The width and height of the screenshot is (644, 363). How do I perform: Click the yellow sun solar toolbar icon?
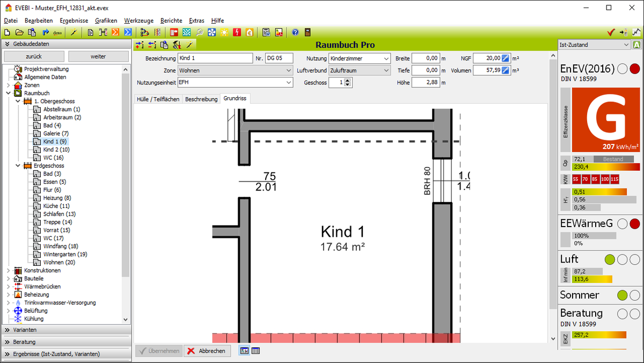[x=224, y=32]
